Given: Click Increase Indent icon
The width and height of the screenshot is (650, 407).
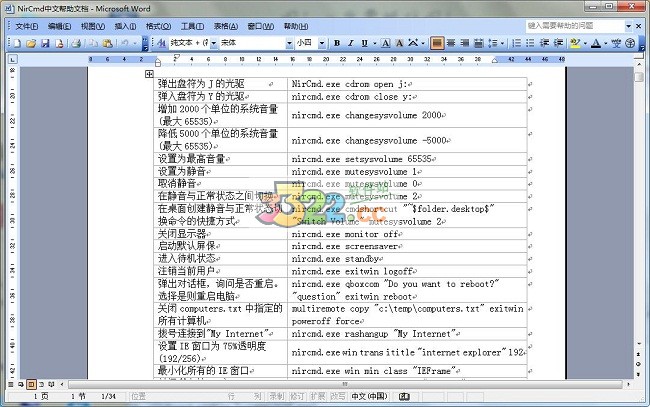Looking at the screenshot, I should tap(558, 43).
